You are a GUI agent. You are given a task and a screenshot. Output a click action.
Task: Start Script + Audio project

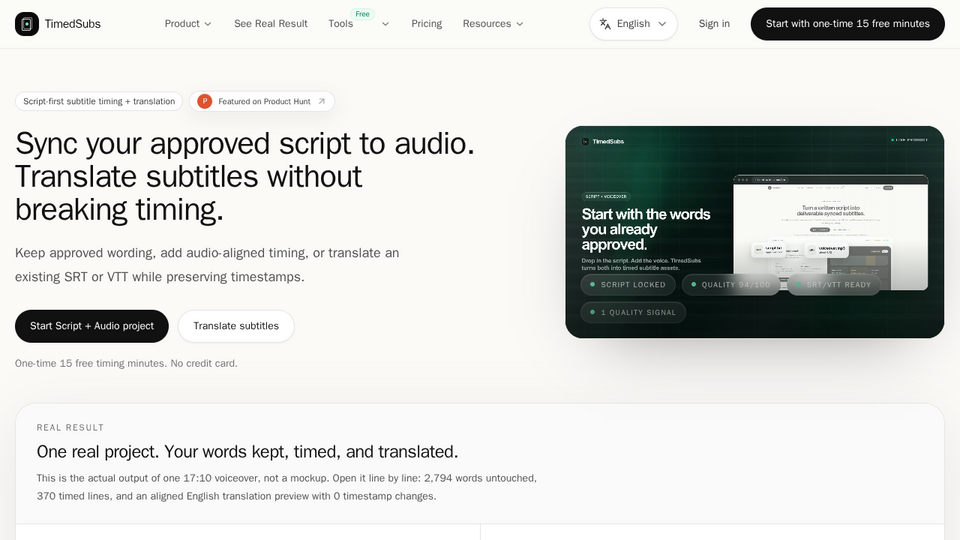92,326
